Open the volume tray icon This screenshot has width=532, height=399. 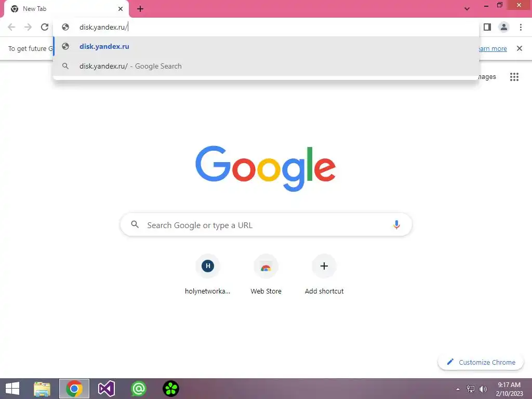483,389
